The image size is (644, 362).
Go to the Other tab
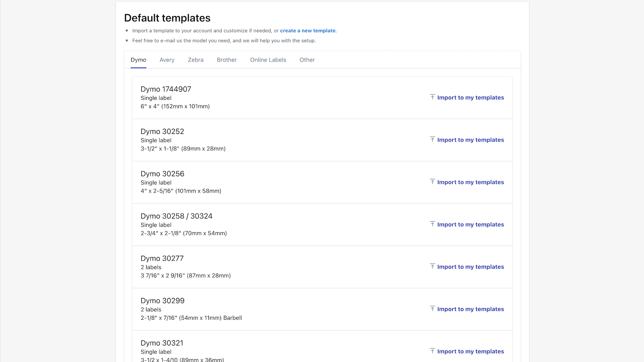click(307, 60)
